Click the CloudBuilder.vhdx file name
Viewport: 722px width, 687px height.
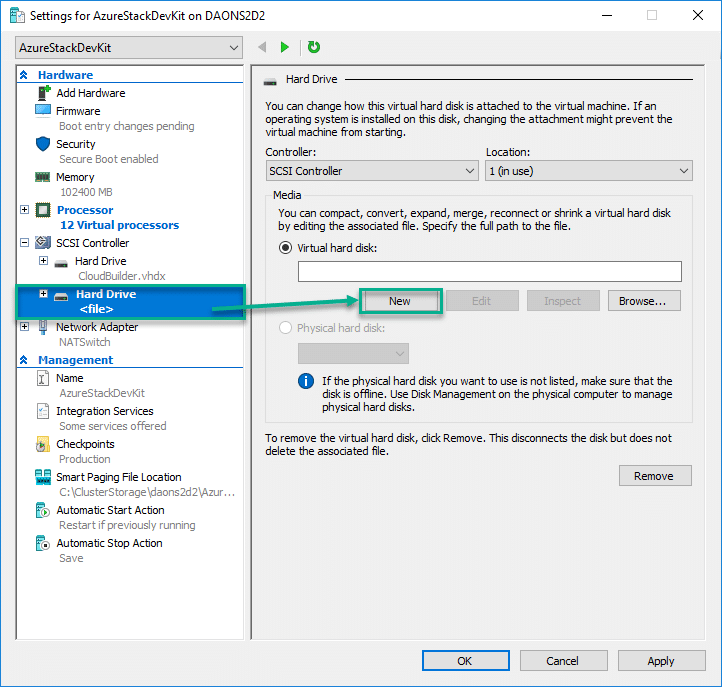click(122, 276)
